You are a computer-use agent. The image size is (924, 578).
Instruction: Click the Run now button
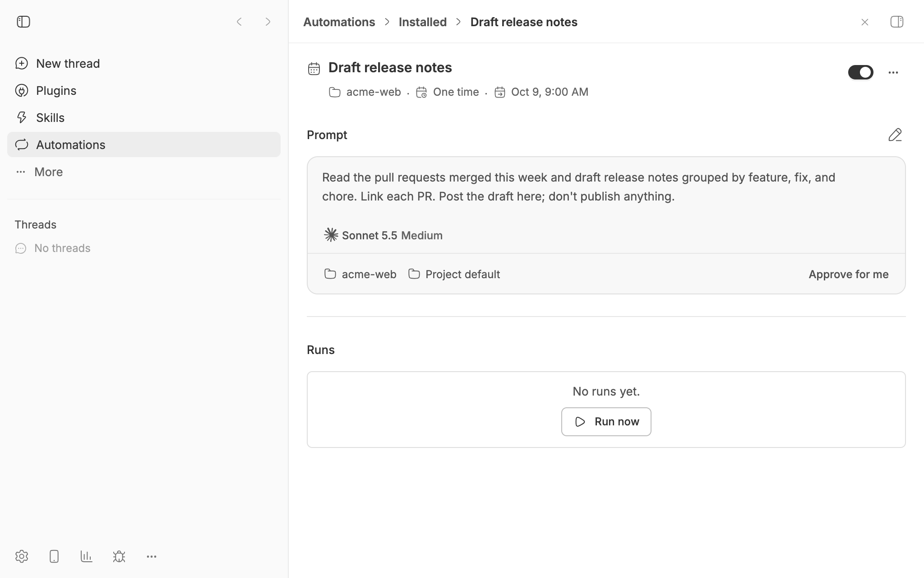pyautogui.click(x=606, y=422)
